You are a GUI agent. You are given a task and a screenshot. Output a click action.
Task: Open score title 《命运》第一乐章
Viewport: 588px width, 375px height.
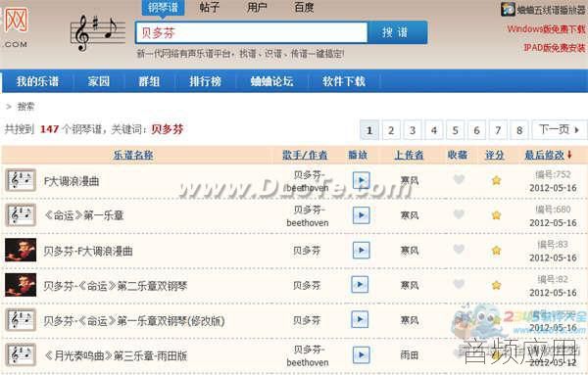[84, 215]
